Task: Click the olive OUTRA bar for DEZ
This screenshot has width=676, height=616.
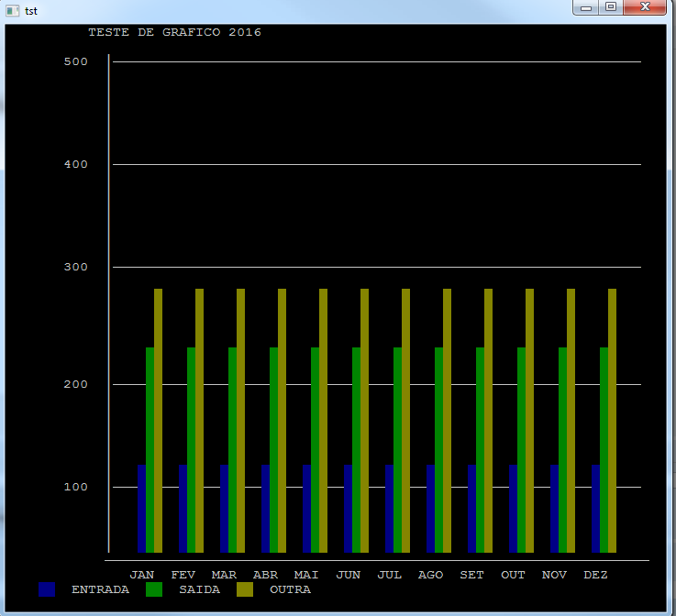Action: (612, 420)
